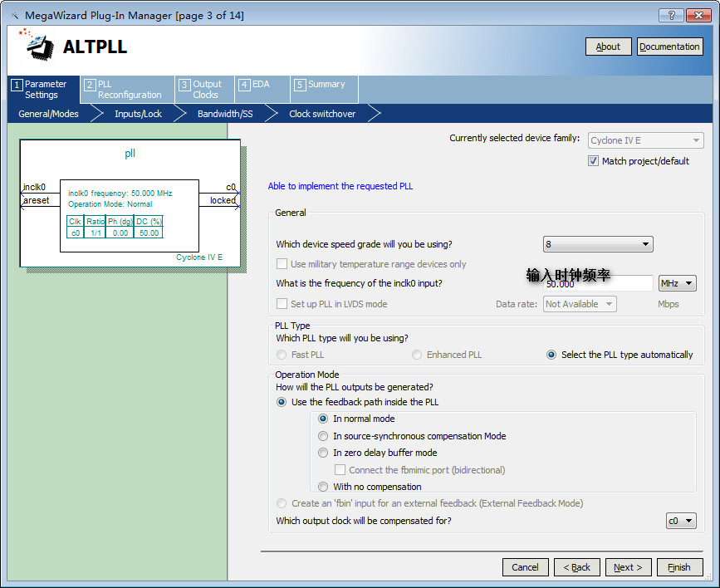Select the Fast PLL radio button
The height and width of the screenshot is (588, 720).
point(282,355)
